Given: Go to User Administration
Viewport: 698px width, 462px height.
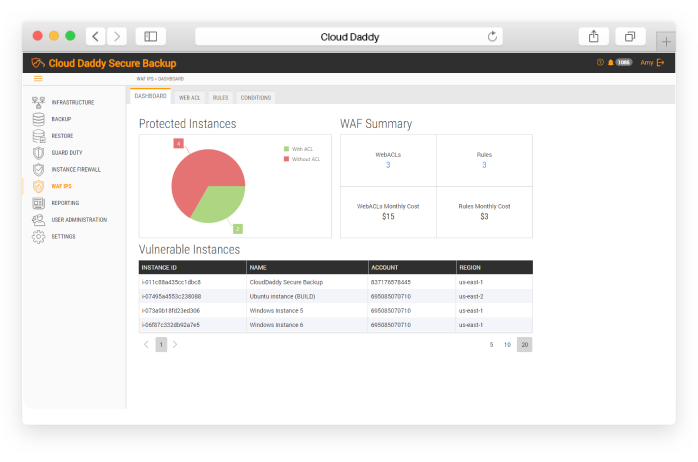Looking at the screenshot, I should 78,220.
